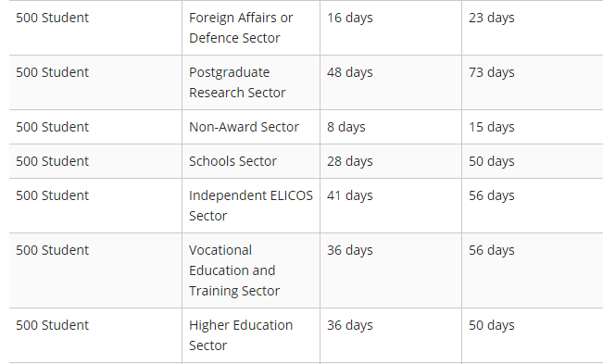Click the 15 days value

tap(492, 127)
